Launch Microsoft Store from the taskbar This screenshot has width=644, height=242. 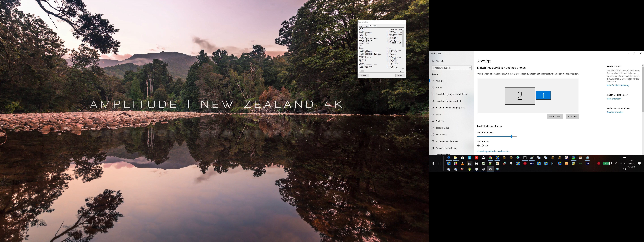(x=463, y=158)
